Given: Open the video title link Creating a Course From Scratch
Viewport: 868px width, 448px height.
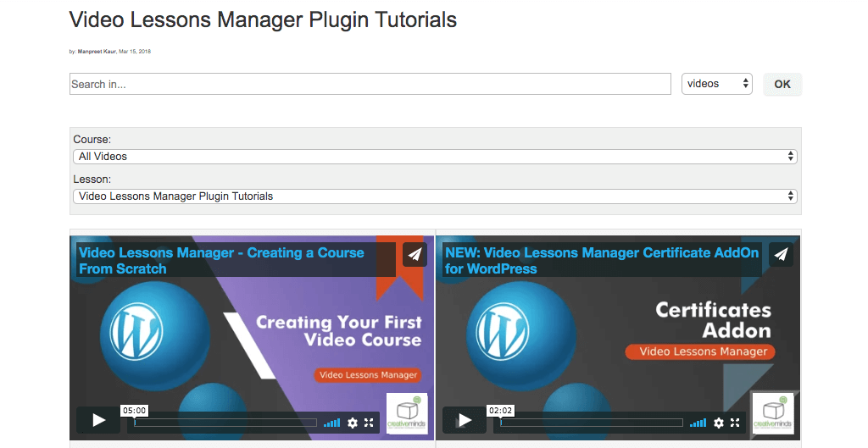Looking at the screenshot, I should [x=221, y=261].
